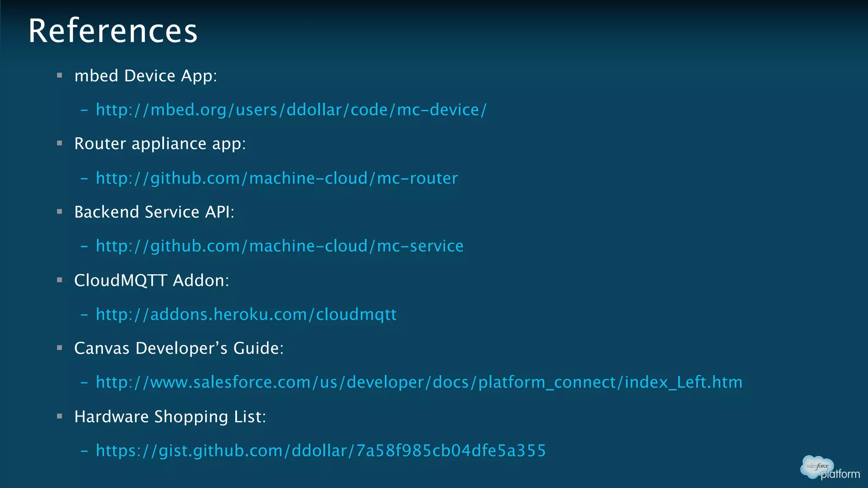Viewport: 868px width, 488px height.
Task: Click the salesforce platform logo
Action: coord(830,468)
